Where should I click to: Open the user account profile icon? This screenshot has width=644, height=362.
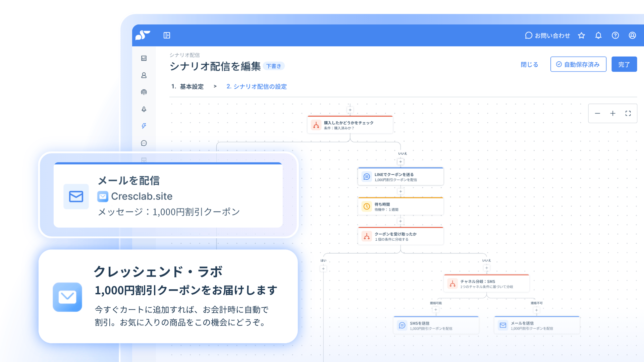(x=632, y=36)
